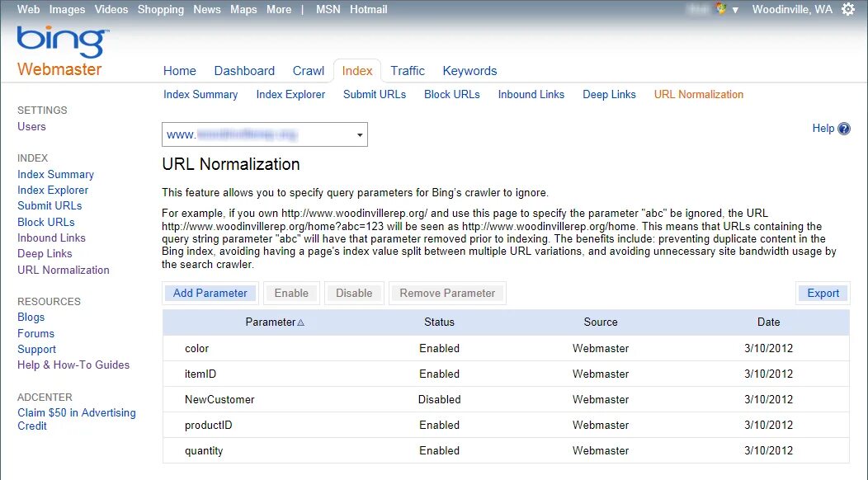Go to News in the top menu
Image resolution: width=868 pixels, height=480 pixels.
pyautogui.click(x=206, y=9)
